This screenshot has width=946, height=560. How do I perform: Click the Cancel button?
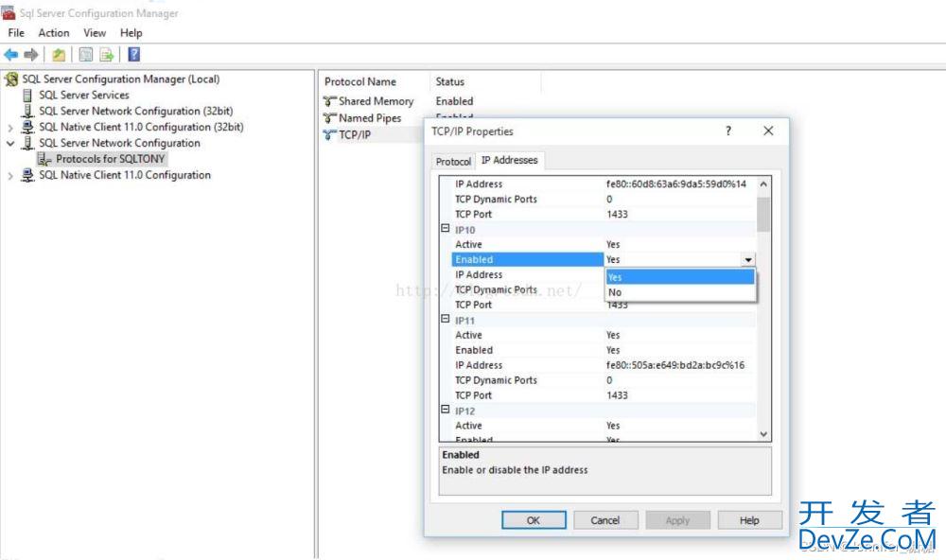point(605,520)
